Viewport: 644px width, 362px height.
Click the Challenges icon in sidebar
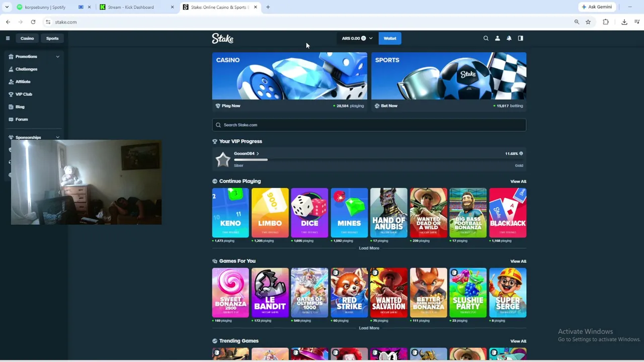pos(11,69)
